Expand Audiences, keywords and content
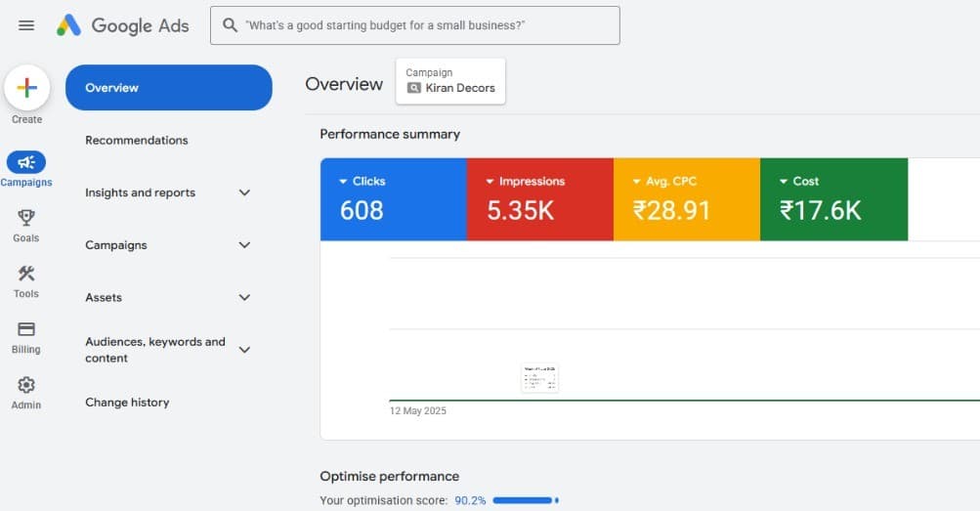The height and width of the screenshot is (511, 980). click(x=244, y=350)
